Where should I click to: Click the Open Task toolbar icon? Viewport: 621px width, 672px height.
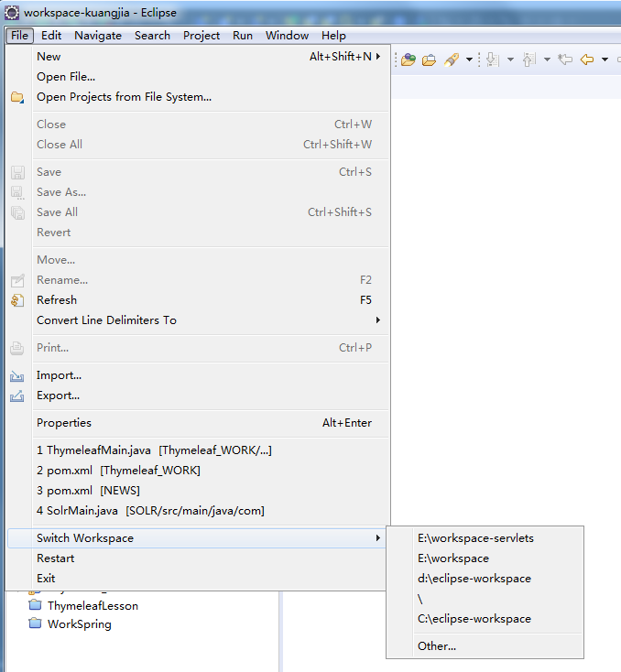(429, 60)
